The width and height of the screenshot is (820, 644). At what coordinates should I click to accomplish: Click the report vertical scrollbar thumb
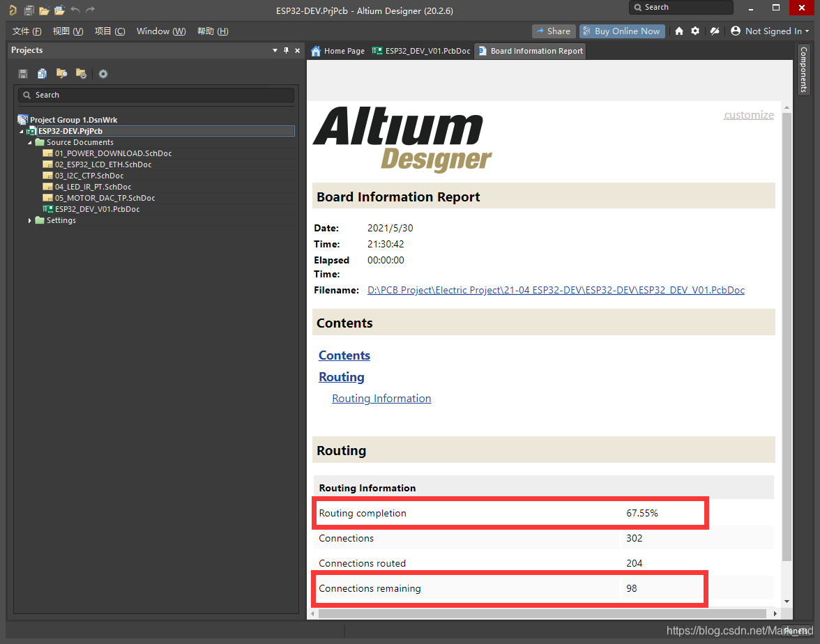pyautogui.click(x=787, y=337)
